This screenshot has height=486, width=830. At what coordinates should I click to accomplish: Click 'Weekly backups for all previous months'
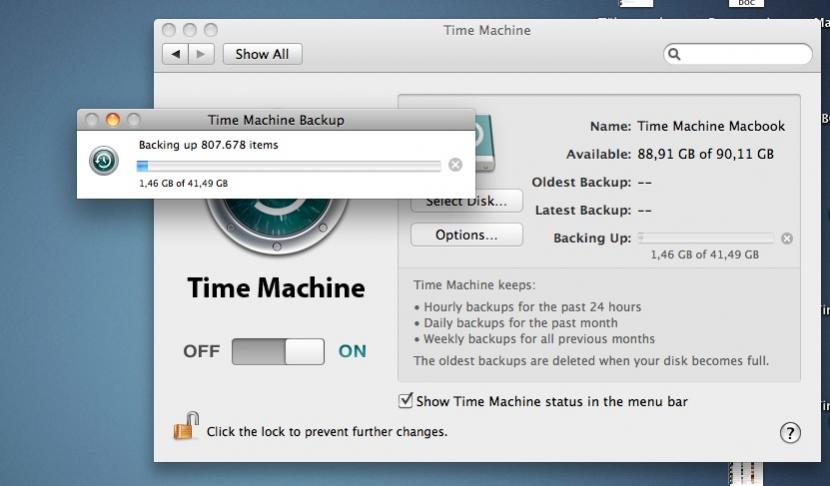click(x=539, y=339)
